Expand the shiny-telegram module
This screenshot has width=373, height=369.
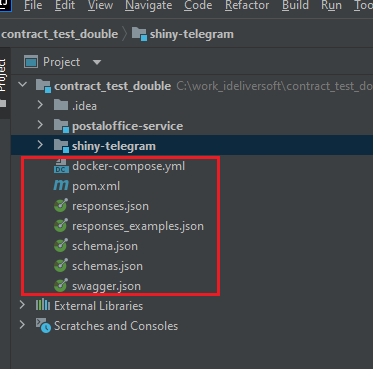[x=40, y=145]
